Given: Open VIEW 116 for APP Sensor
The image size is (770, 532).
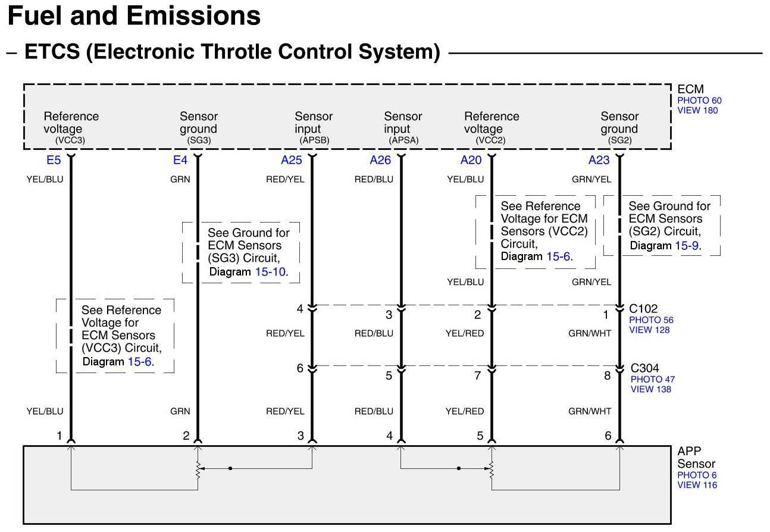Looking at the screenshot, I should (697, 484).
